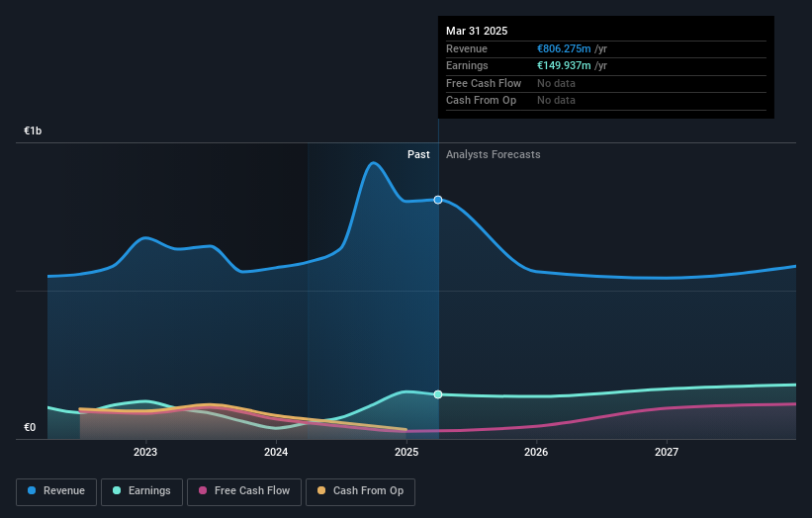
Task: Toggle the Free Cash Flow legend button
Action: [x=244, y=491]
